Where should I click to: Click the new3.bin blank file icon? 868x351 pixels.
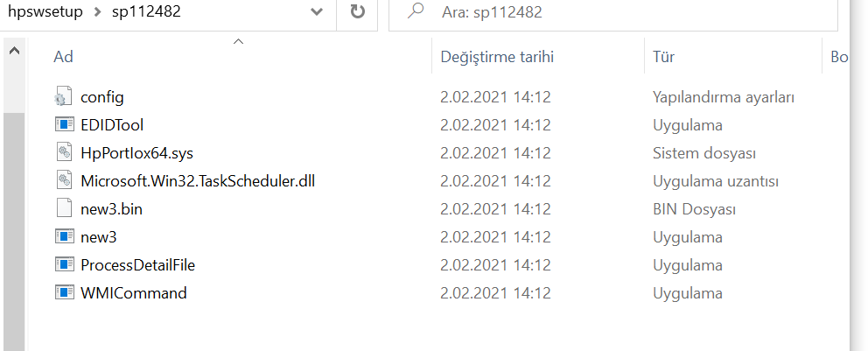[x=63, y=209]
